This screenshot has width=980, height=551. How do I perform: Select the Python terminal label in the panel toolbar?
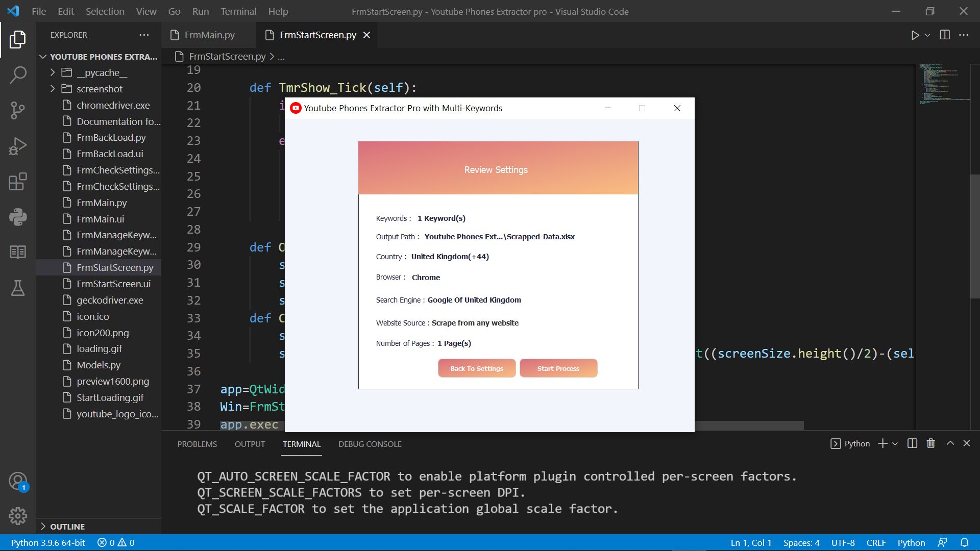pos(850,443)
